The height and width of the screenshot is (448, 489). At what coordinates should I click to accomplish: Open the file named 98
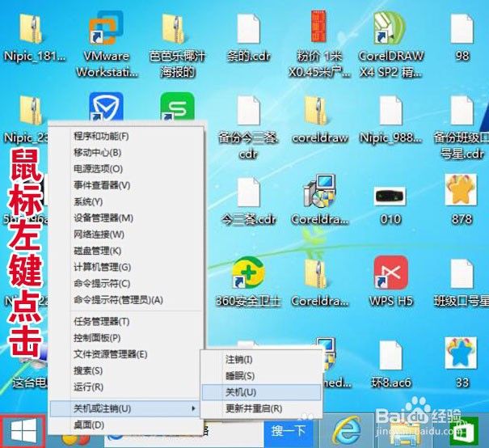coord(462,28)
